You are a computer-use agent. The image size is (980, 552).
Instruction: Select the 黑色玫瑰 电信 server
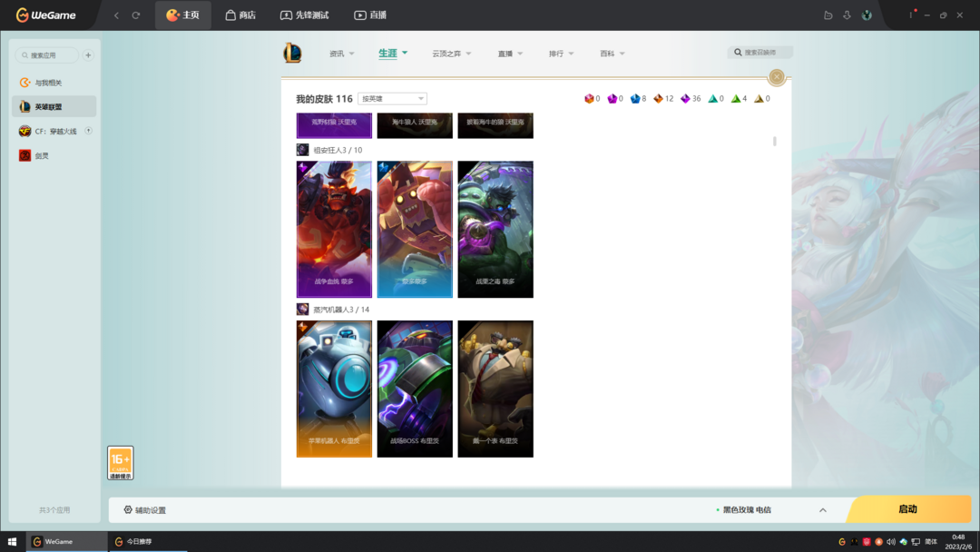pos(743,510)
